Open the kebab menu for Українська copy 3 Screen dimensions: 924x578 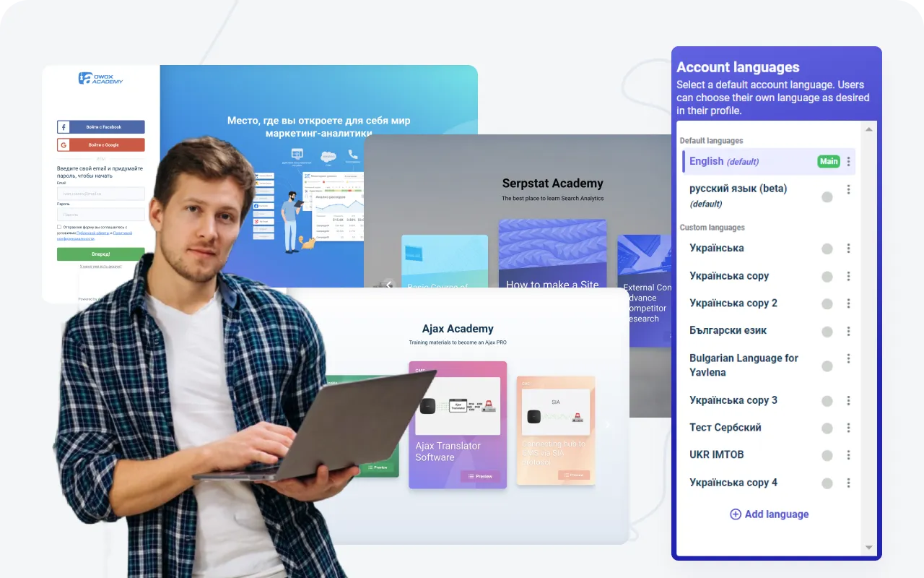[x=848, y=400]
